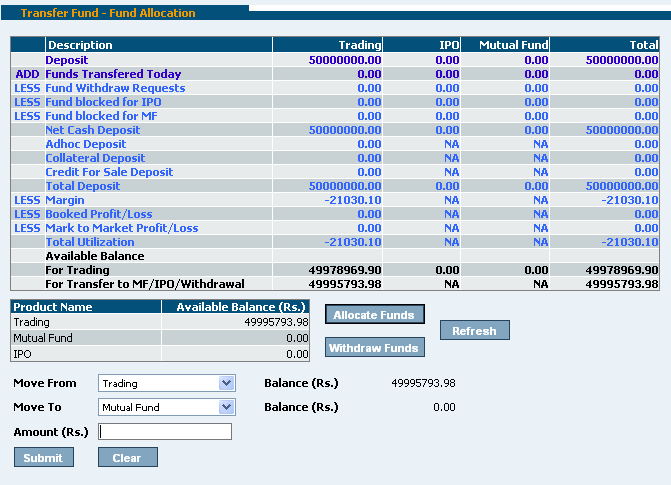Select the Collateral Deposit row label
Image resolution: width=671 pixels, height=485 pixels.
(x=95, y=158)
